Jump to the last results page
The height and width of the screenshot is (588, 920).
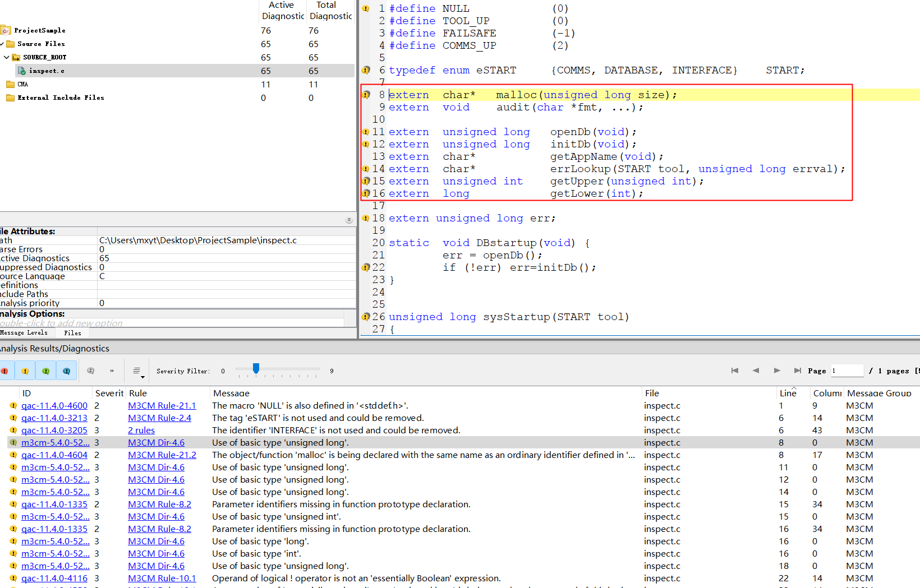click(797, 371)
